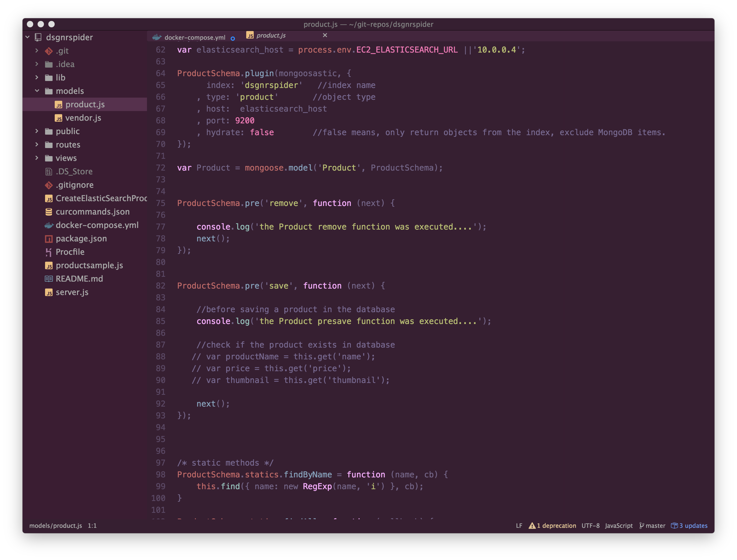
Task: Expand the routes folder
Action: pos(37,144)
